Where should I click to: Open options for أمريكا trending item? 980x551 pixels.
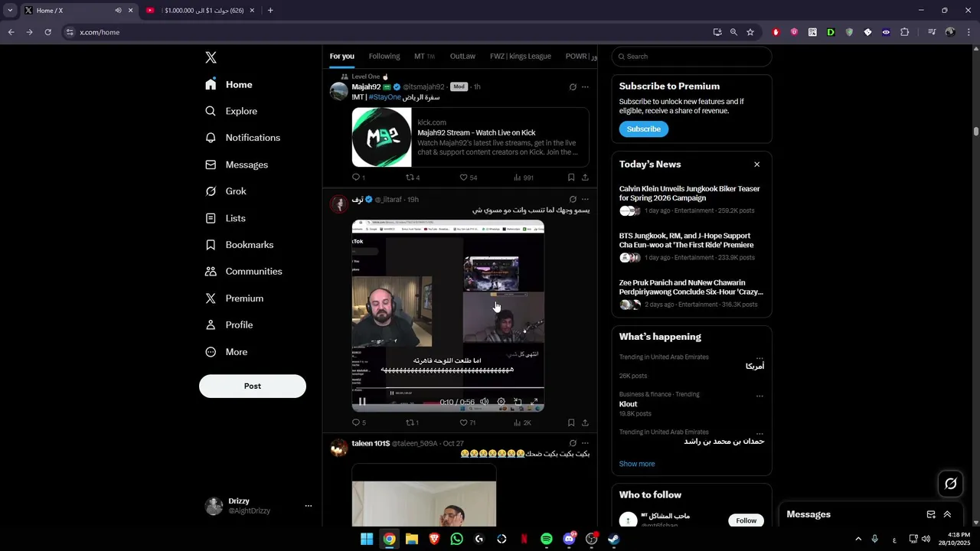759,358
